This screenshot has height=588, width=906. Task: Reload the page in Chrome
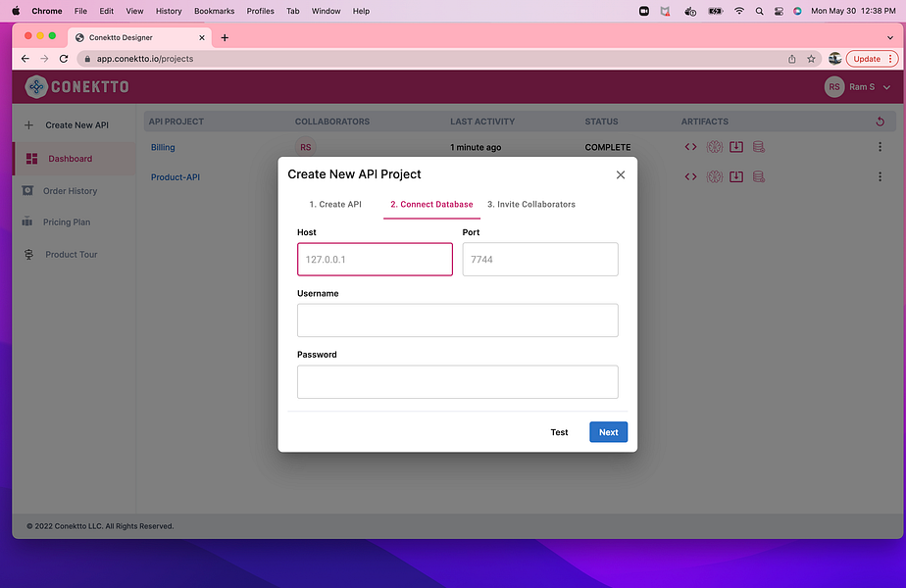point(64,59)
